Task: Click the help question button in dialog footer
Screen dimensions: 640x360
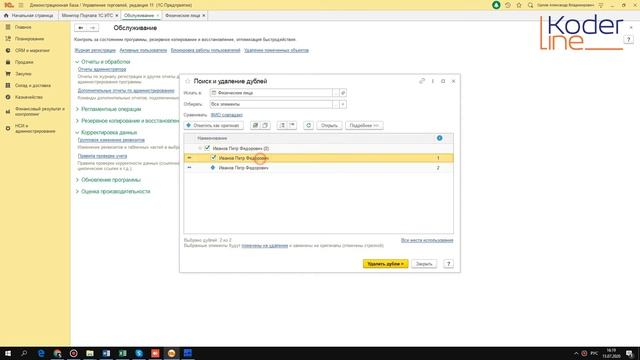Action: click(448, 264)
